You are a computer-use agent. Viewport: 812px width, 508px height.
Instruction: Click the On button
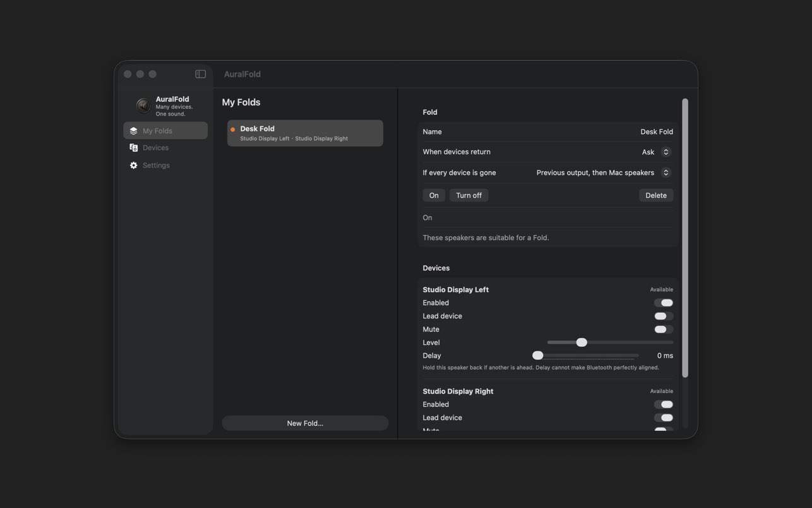pos(434,195)
